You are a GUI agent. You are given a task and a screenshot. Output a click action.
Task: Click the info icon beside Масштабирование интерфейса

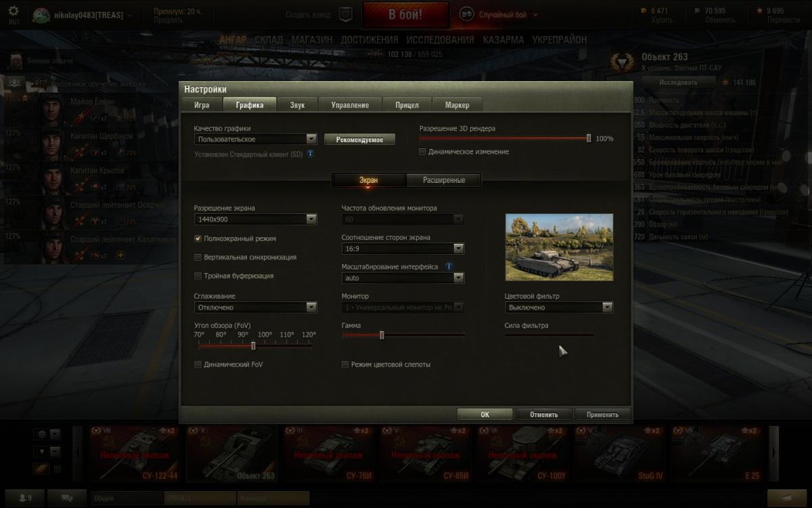449,267
